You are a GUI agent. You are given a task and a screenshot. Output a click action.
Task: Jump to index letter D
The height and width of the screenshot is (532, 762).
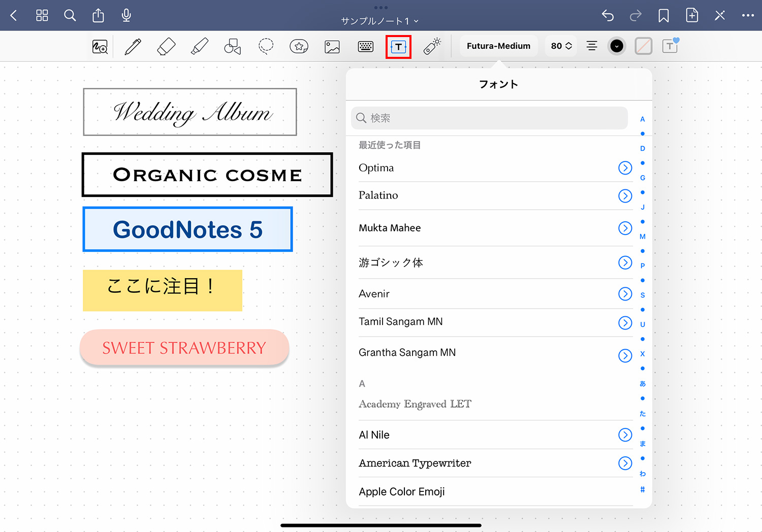[643, 149]
